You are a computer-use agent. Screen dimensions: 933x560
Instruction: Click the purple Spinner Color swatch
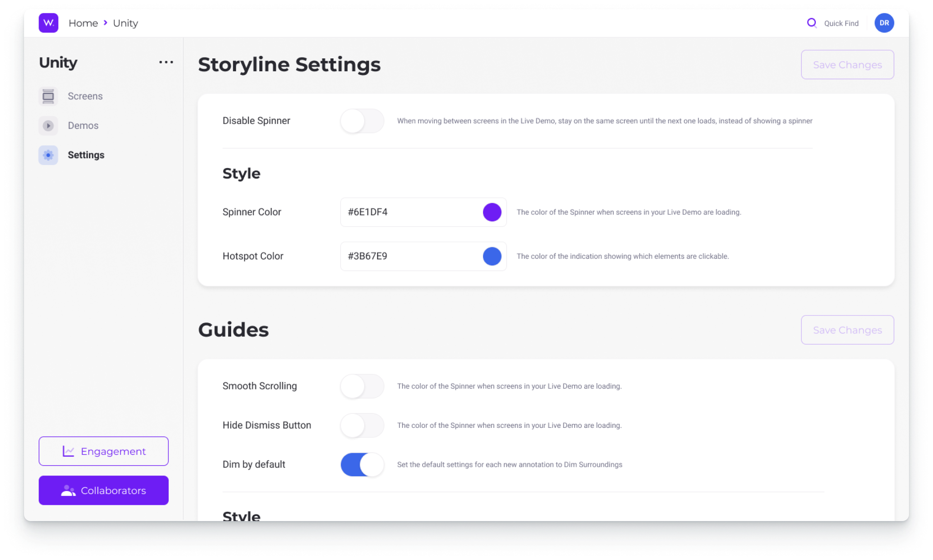[x=492, y=212]
